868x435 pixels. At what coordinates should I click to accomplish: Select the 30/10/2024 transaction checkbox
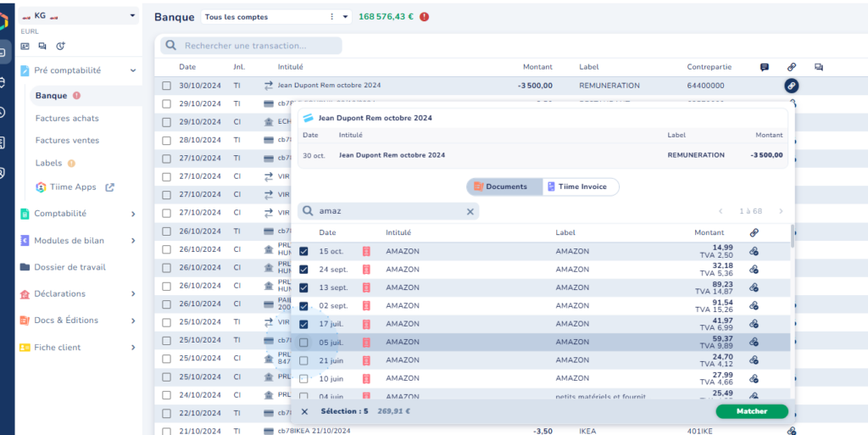pos(166,86)
